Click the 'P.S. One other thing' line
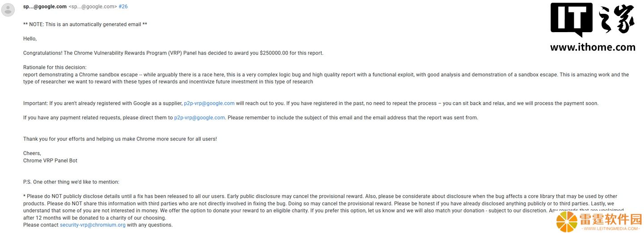Screen dimensions: 644x233 click(x=71, y=182)
